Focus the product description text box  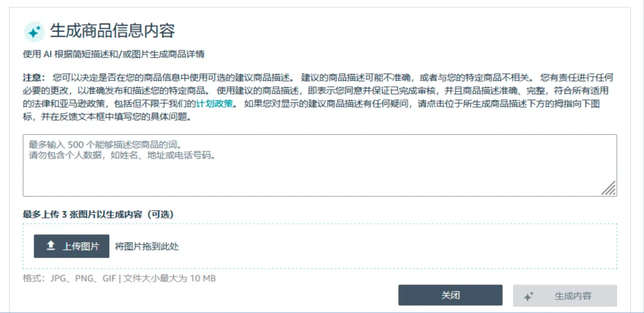[x=320, y=173]
